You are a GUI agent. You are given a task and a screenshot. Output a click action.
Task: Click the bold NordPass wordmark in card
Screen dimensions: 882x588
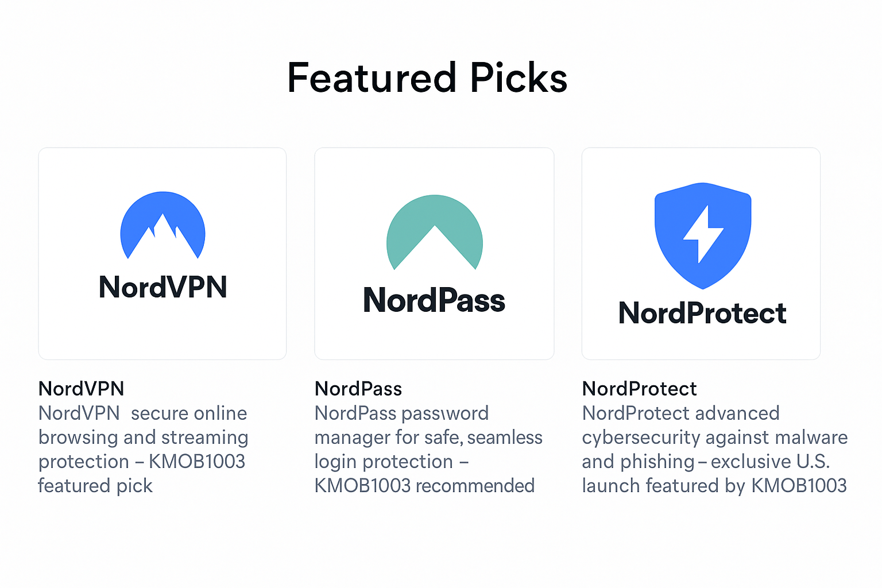[434, 300]
